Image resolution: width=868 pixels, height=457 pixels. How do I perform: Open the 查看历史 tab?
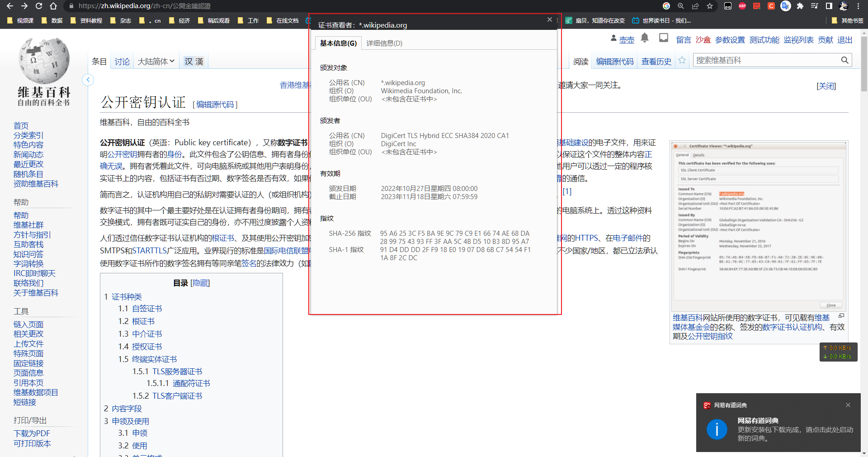pos(656,62)
